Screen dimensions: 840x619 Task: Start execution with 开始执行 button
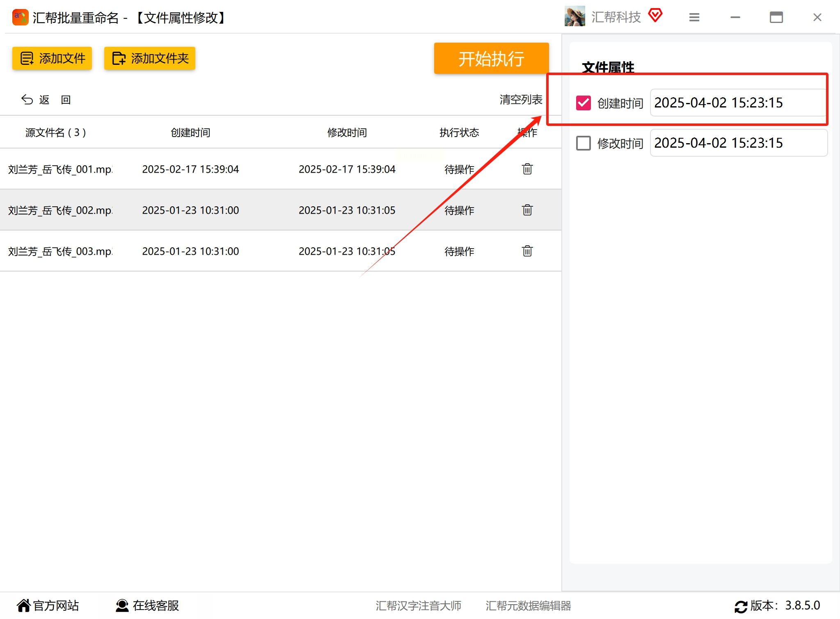pos(491,59)
